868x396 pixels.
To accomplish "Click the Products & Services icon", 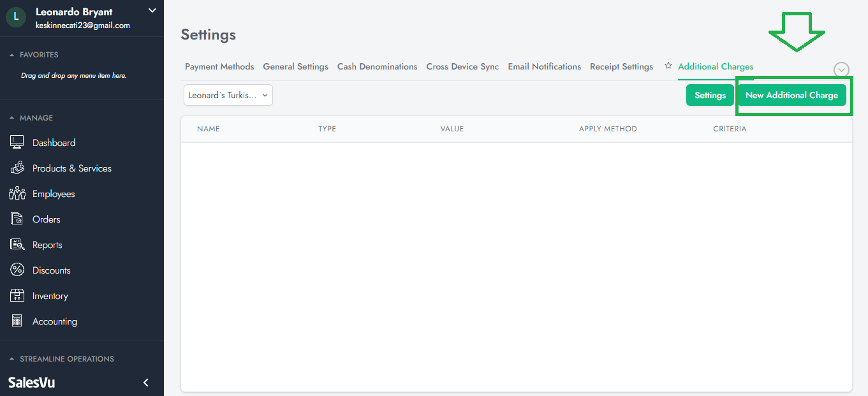I will (x=17, y=168).
